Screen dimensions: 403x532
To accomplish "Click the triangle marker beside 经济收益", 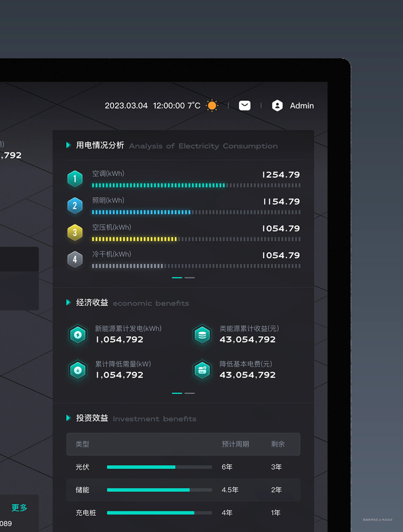I will [x=68, y=302].
